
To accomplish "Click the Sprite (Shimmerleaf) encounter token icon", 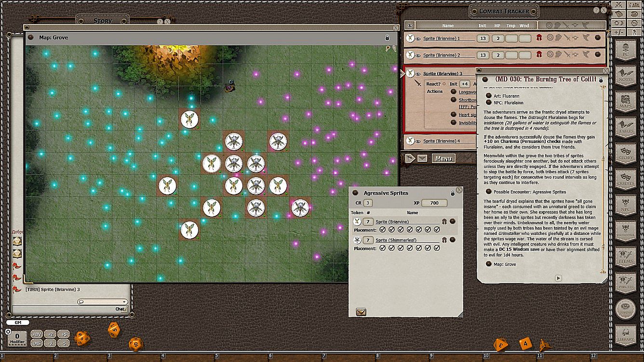I will tap(357, 240).
